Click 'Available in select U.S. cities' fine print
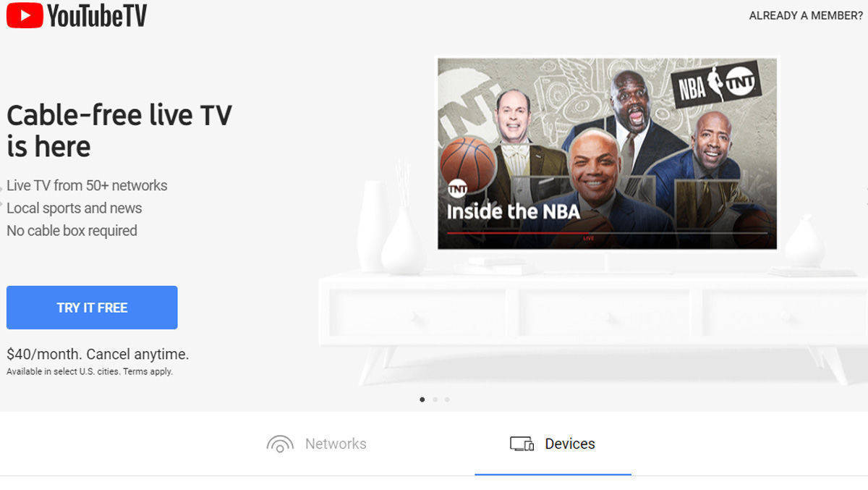 (90, 372)
